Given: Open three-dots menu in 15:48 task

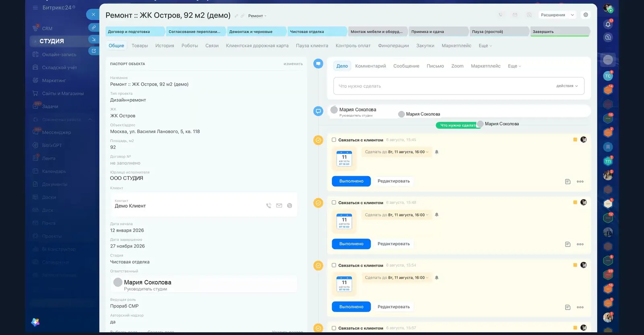Looking at the screenshot, I should pos(580,244).
